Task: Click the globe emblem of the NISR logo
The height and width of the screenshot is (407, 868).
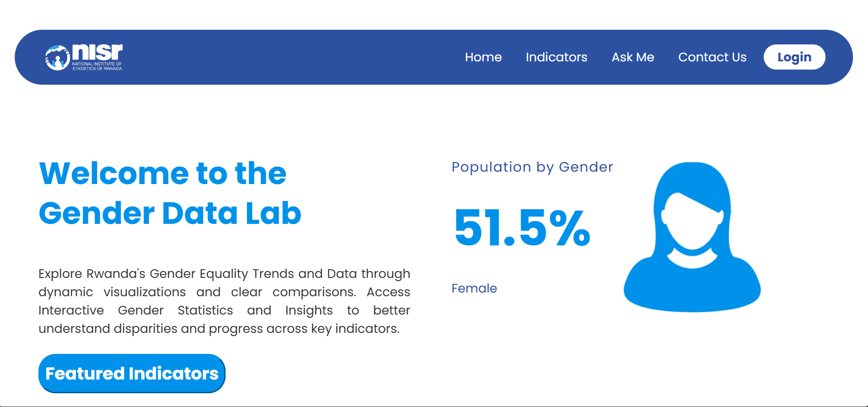Action: (x=57, y=57)
